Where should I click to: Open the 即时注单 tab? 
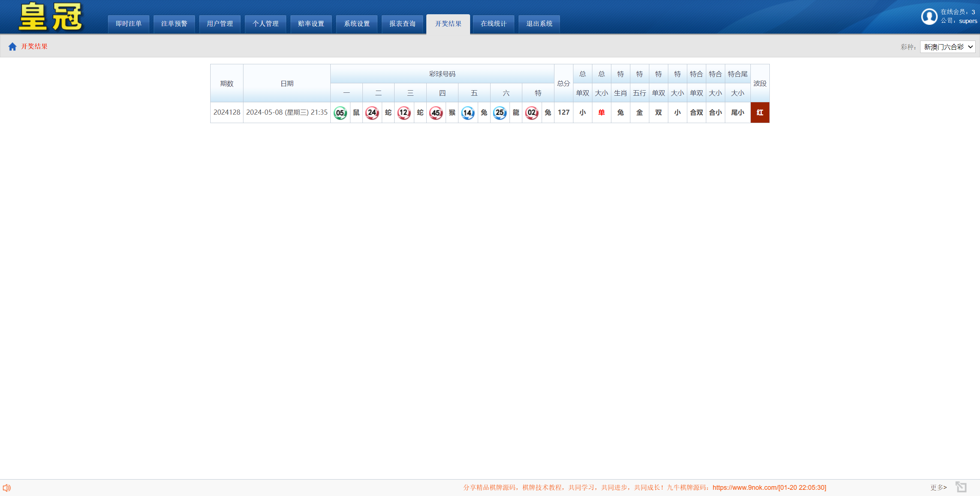128,24
